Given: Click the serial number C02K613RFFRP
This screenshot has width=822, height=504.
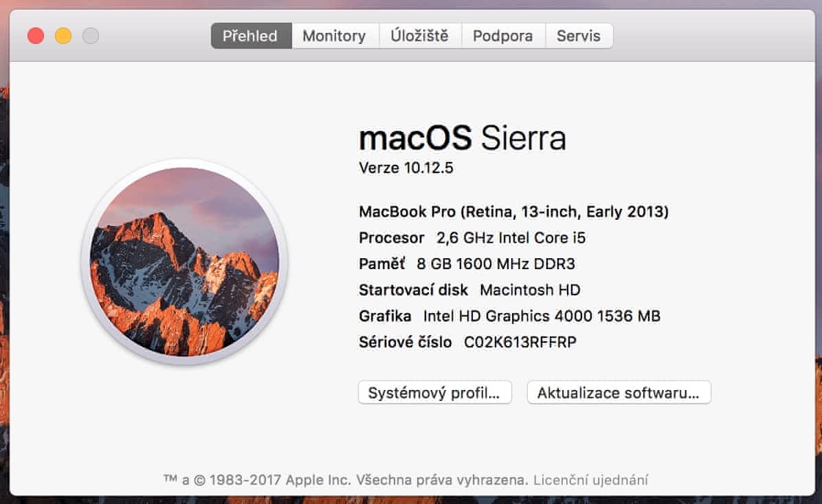Looking at the screenshot, I should coord(520,342).
